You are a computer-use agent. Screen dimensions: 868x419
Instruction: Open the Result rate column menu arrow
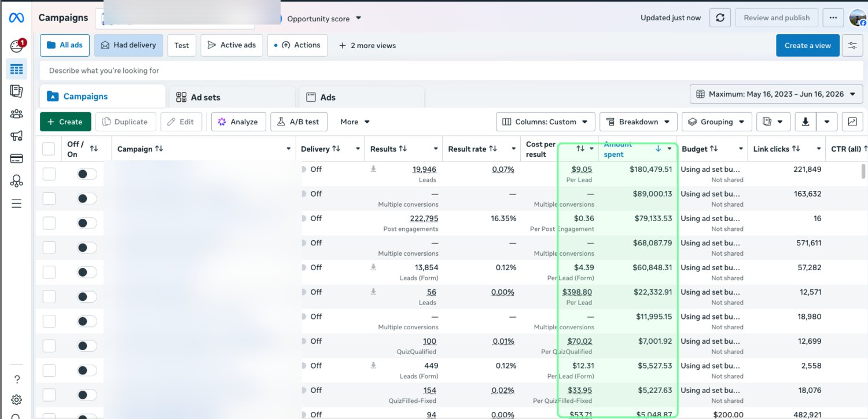(513, 149)
